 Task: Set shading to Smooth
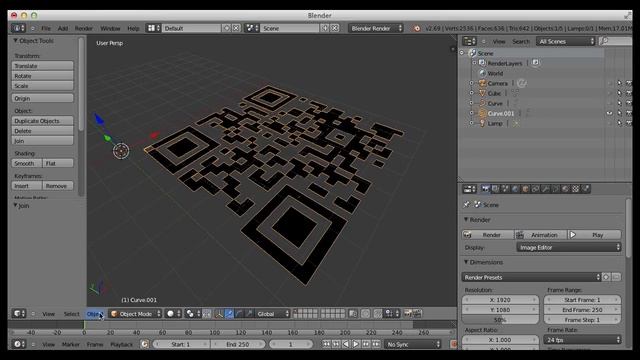click(x=27, y=163)
